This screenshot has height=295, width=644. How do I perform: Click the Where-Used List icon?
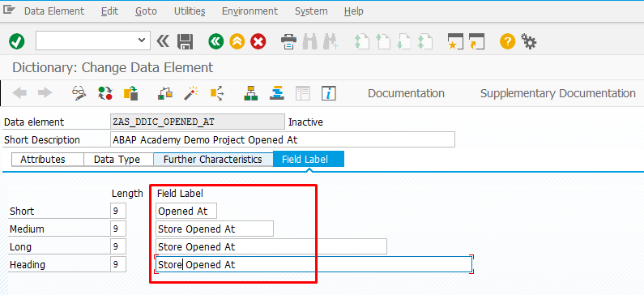[x=217, y=93]
